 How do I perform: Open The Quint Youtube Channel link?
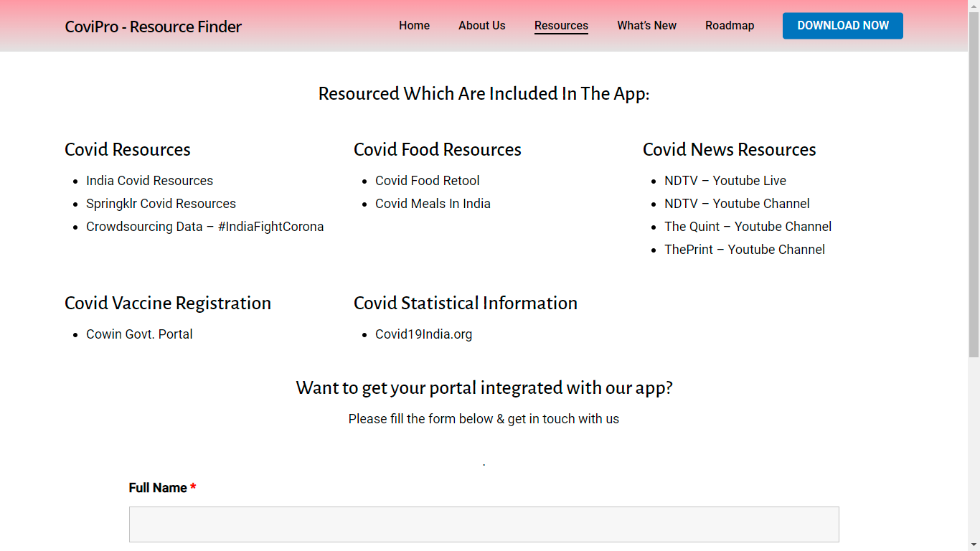[x=748, y=227]
